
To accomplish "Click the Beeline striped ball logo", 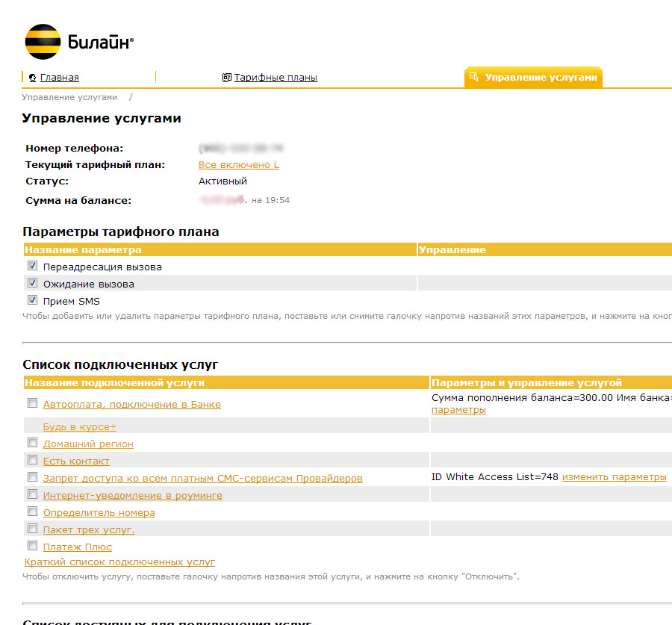I will (43, 42).
